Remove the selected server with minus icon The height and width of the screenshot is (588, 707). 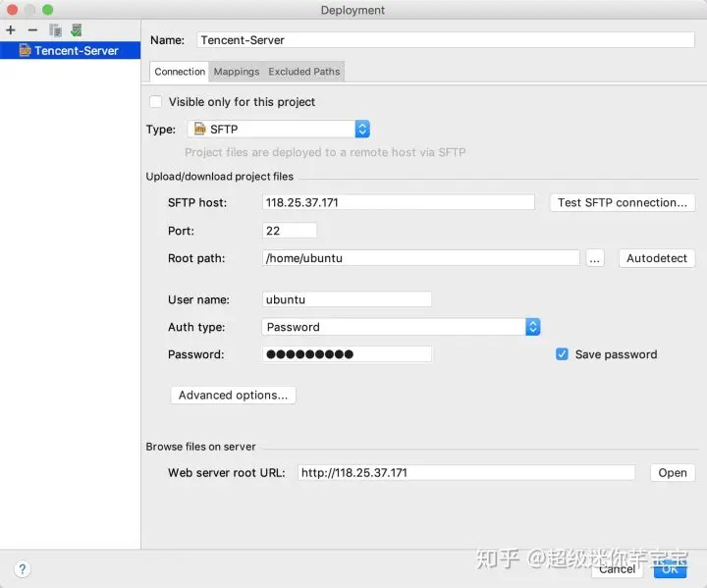[x=32, y=30]
